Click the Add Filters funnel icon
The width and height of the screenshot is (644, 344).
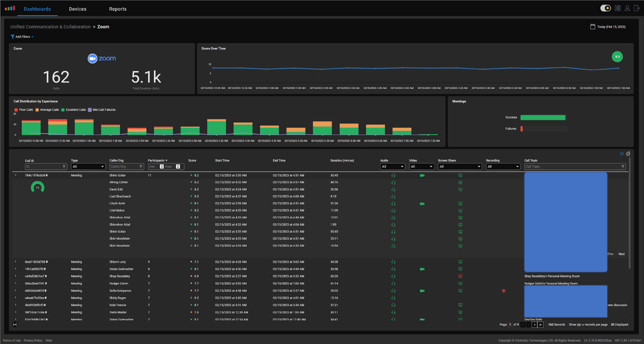pos(12,37)
